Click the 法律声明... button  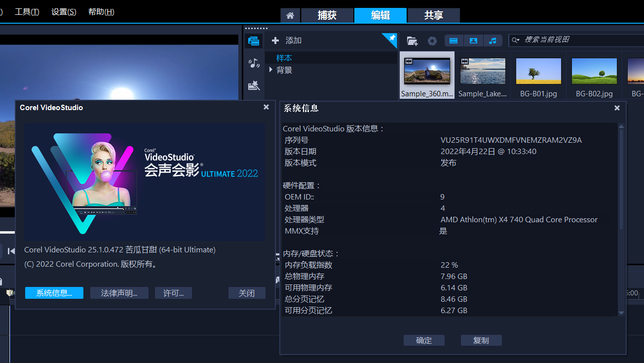point(119,293)
